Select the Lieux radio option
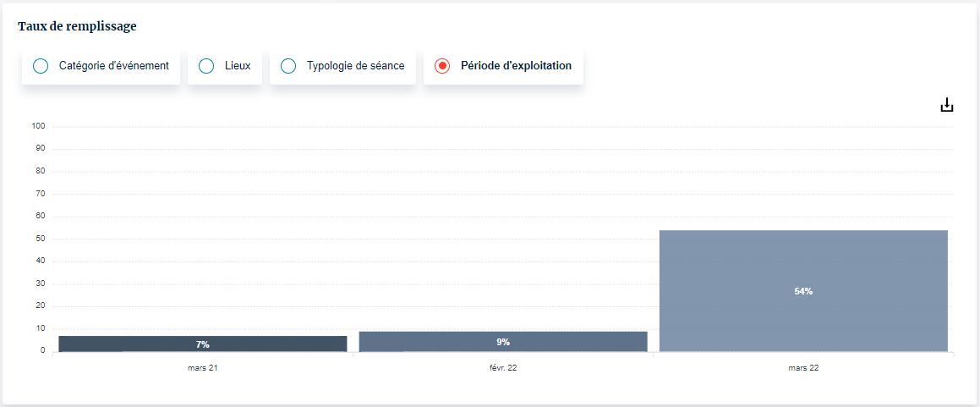 (206, 66)
